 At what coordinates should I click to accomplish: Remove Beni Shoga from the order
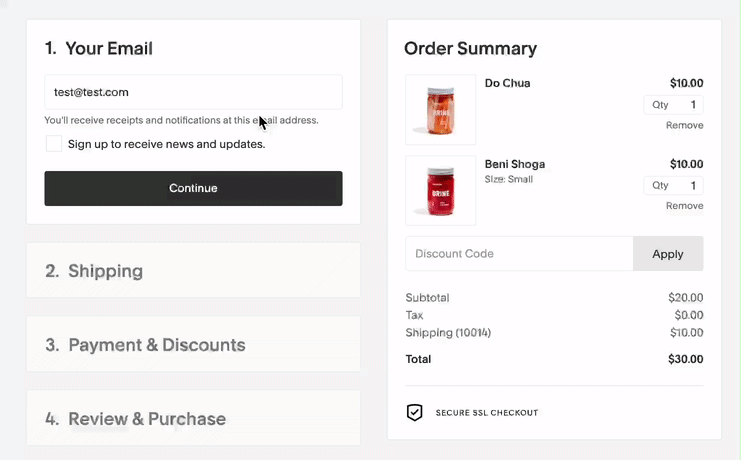[x=684, y=206]
